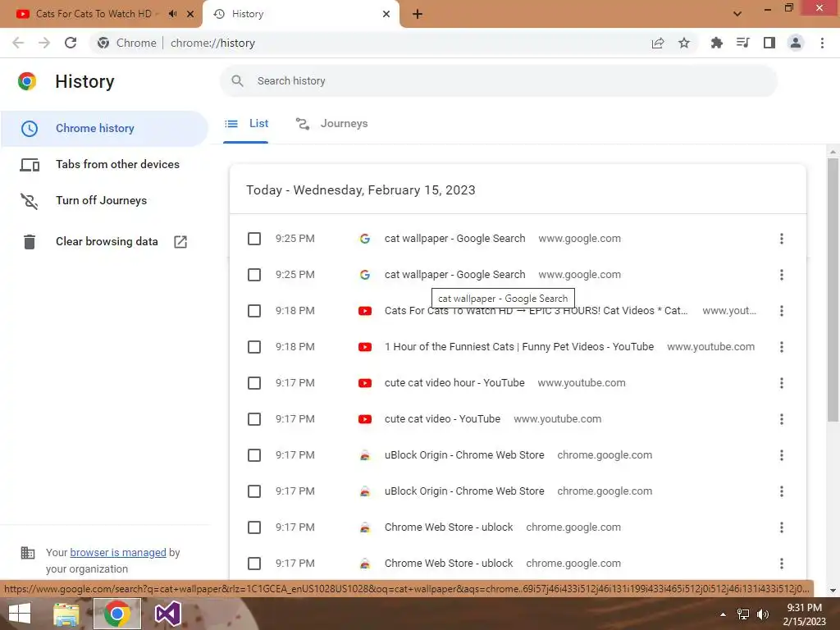Screen dimensions: 840x630
Task: Open the volume icon in system tray
Action: pyautogui.click(x=763, y=614)
